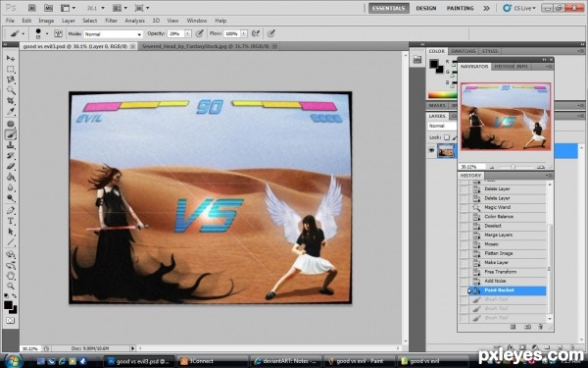The image size is (588, 368).
Task: Toggle tablet pressure for opacity
Action: (x=200, y=33)
